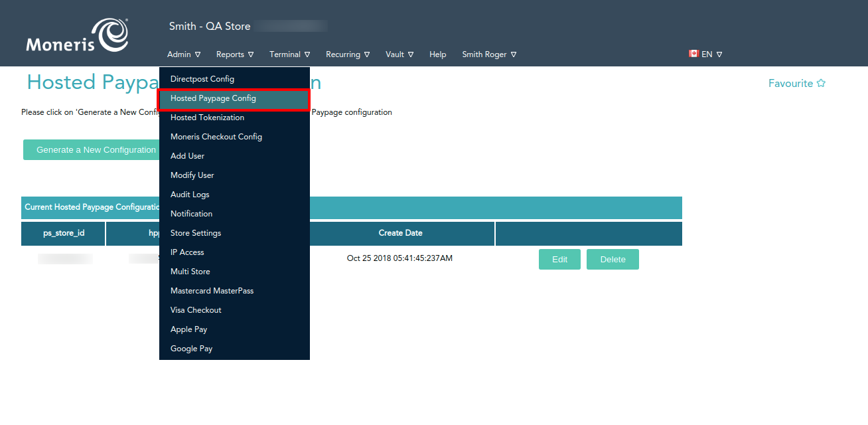Viewport: 868px width, 425px height.
Task: Open the Help page
Action: coord(437,54)
